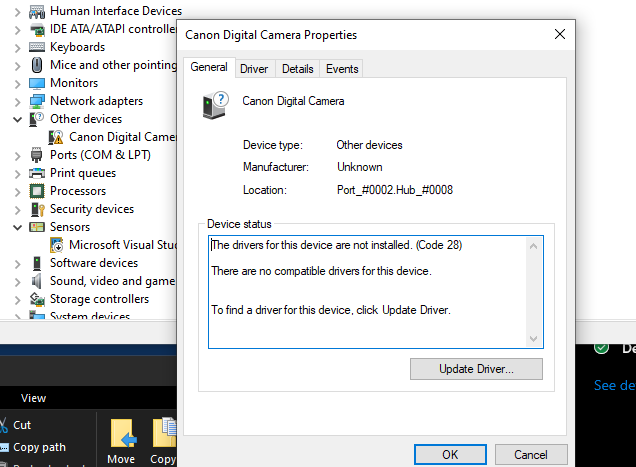Click the Update Driver button

point(476,369)
